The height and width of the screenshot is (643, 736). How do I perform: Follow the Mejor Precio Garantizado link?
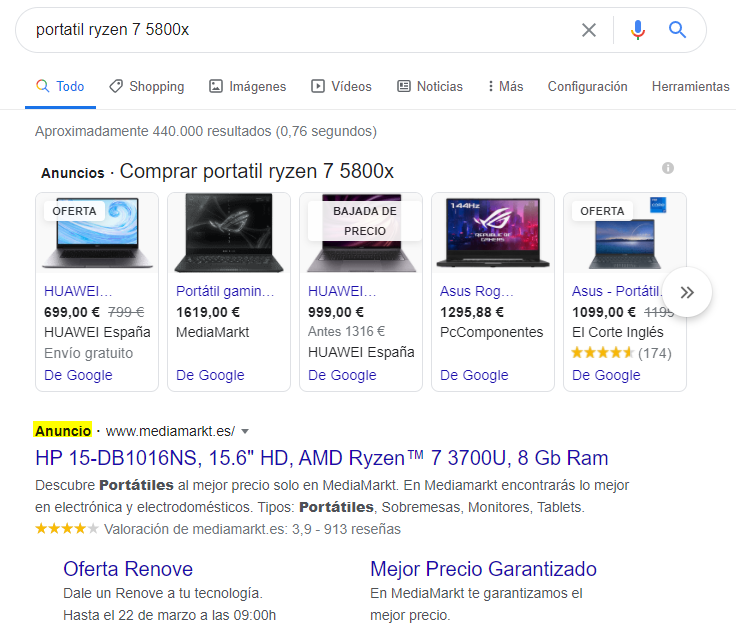click(483, 569)
